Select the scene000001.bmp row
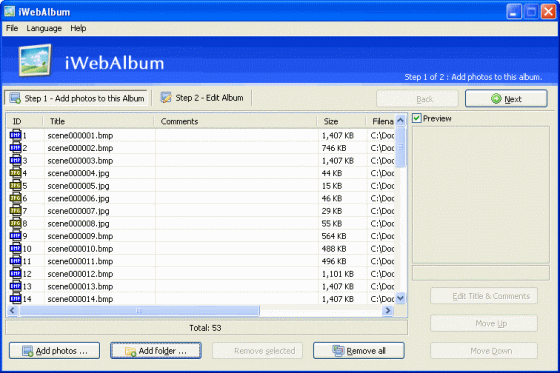 [201, 135]
